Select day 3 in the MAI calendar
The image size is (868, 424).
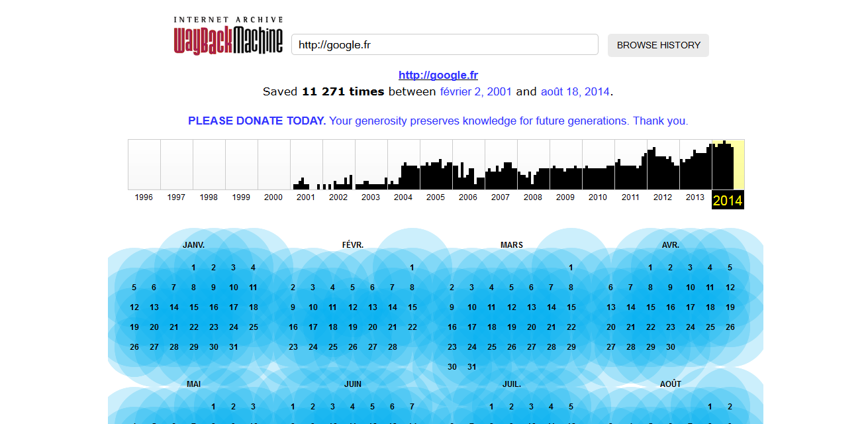(x=253, y=407)
